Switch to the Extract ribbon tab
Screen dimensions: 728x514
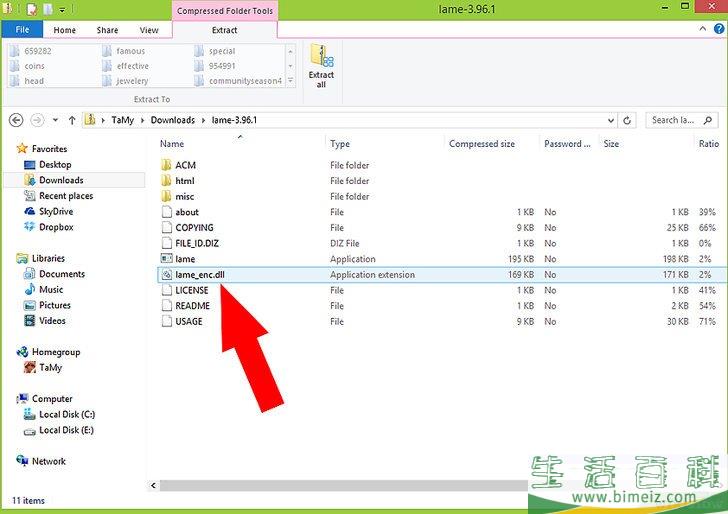225,30
